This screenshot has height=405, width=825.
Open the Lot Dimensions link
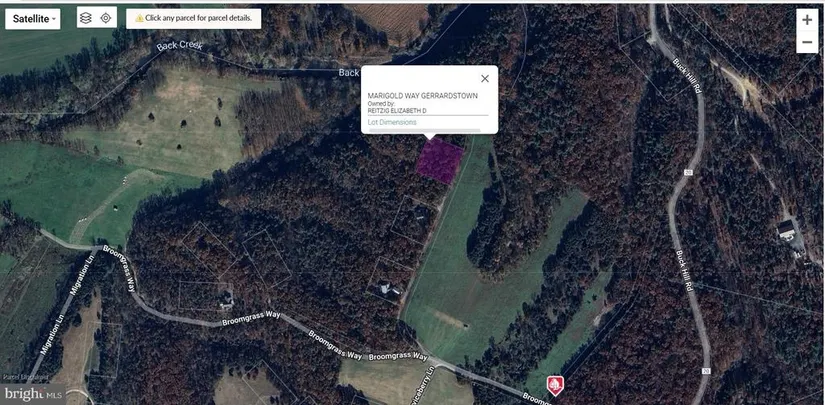[x=392, y=122]
